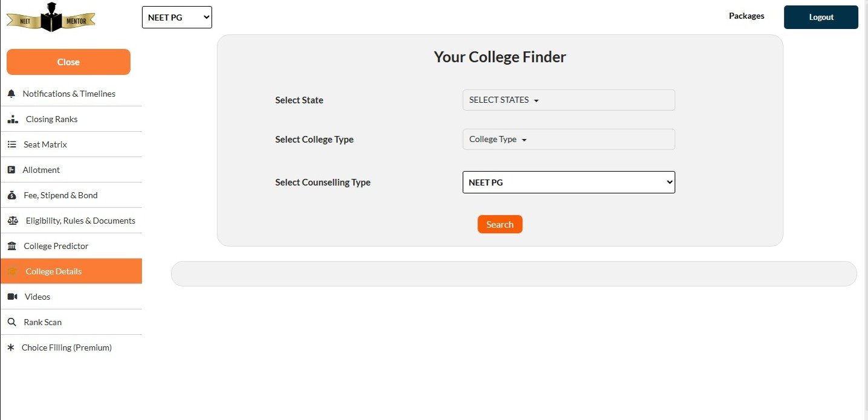Click the bank building icon beside College Predictor
868x420 pixels.
tap(11, 246)
